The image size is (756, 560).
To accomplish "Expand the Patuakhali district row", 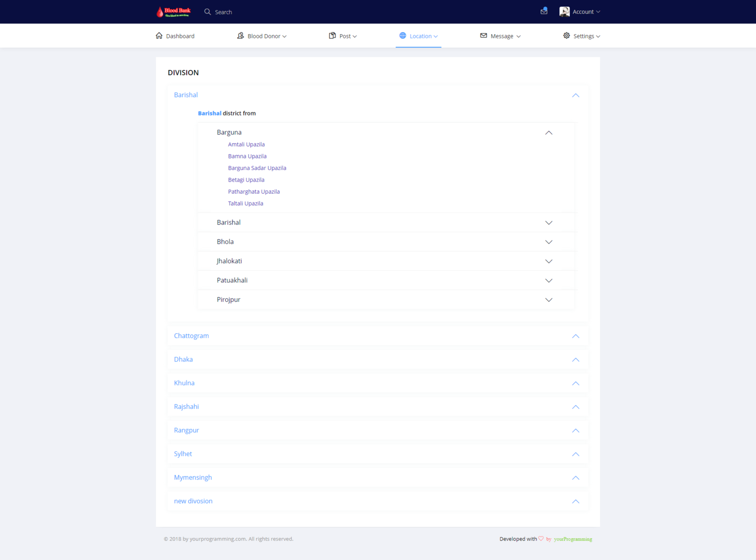I will tap(232, 280).
